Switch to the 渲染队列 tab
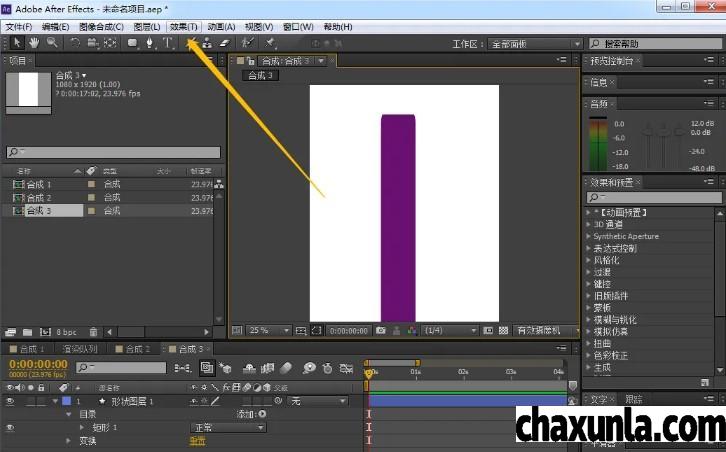Image resolution: width=726 pixels, height=452 pixels. [80, 349]
